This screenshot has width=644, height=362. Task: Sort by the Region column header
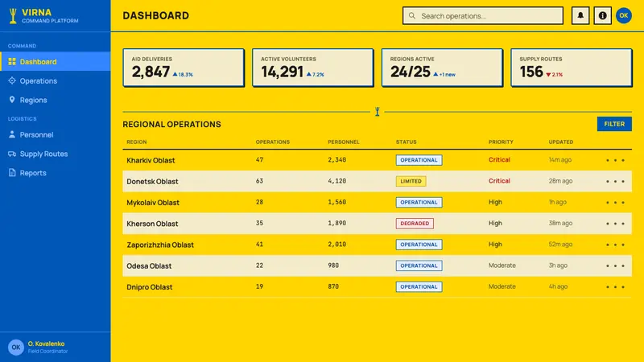pos(136,142)
